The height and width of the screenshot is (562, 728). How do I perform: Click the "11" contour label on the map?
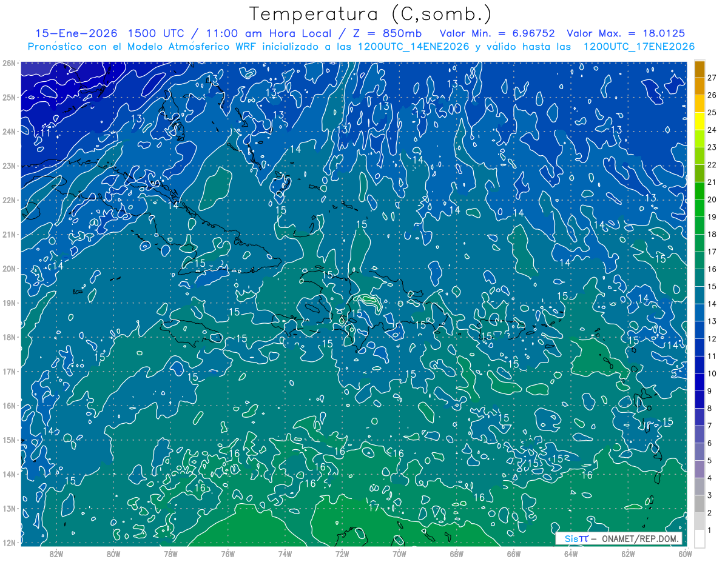(45, 133)
